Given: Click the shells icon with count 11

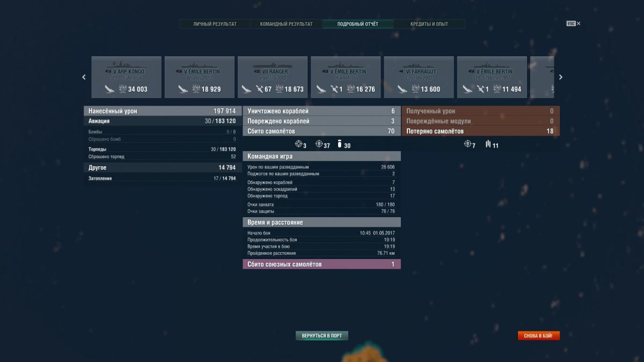Looking at the screenshot, I should pyautogui.click(x=488, y=145).
